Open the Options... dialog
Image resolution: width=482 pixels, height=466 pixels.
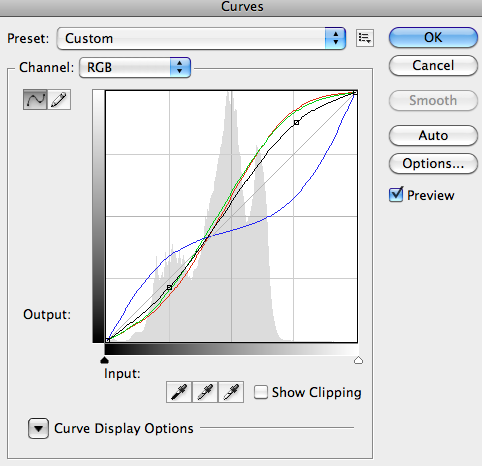pos(433,164)
